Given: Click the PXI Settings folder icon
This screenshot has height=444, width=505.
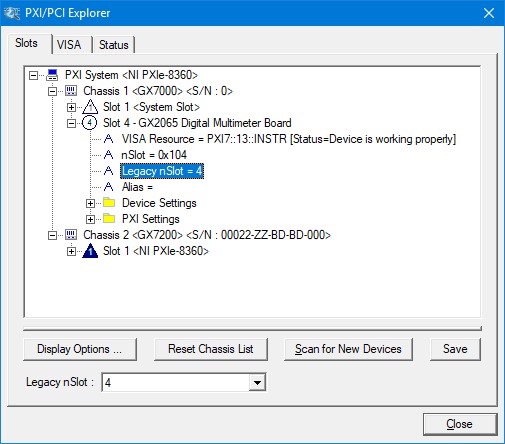Looking at the screenshot, I should pyautogui.click(x=109, y=218).
